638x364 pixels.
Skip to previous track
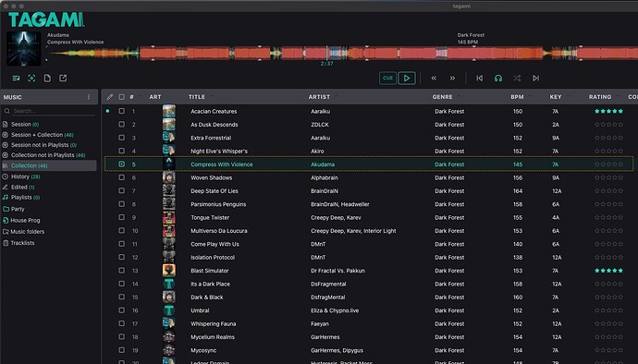coord(480,79)
